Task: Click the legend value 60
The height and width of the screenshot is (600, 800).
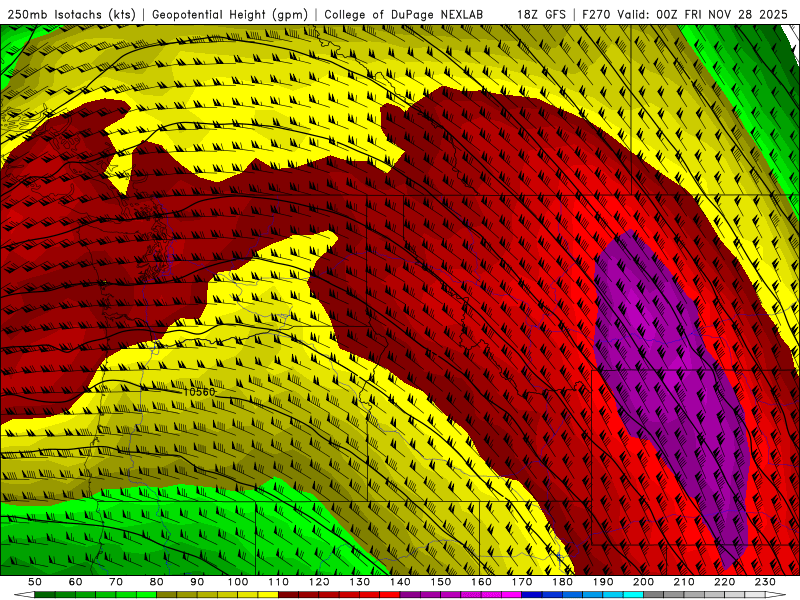Action: [75, 582]
